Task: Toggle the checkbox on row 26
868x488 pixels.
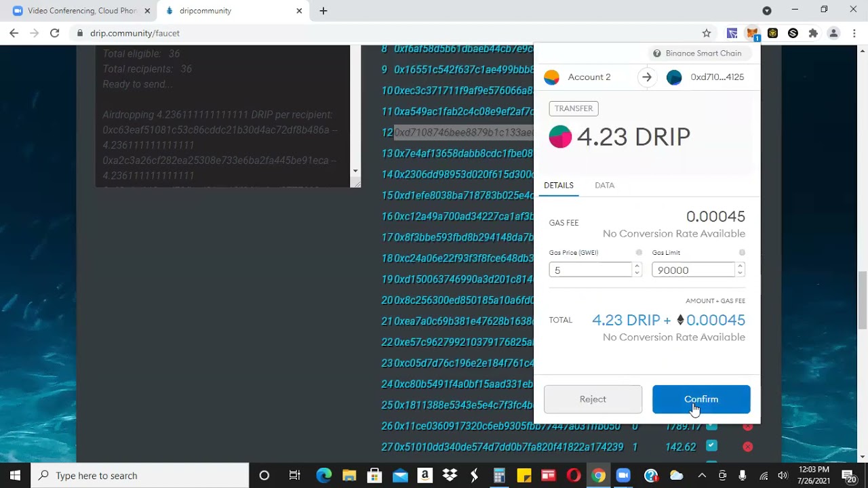Action: (711, 426)
